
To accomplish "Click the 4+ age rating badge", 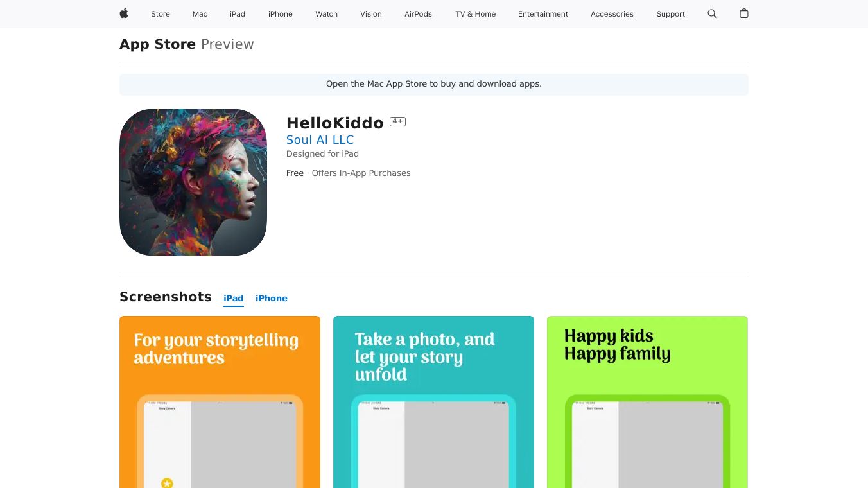I will tap(397, 121).
